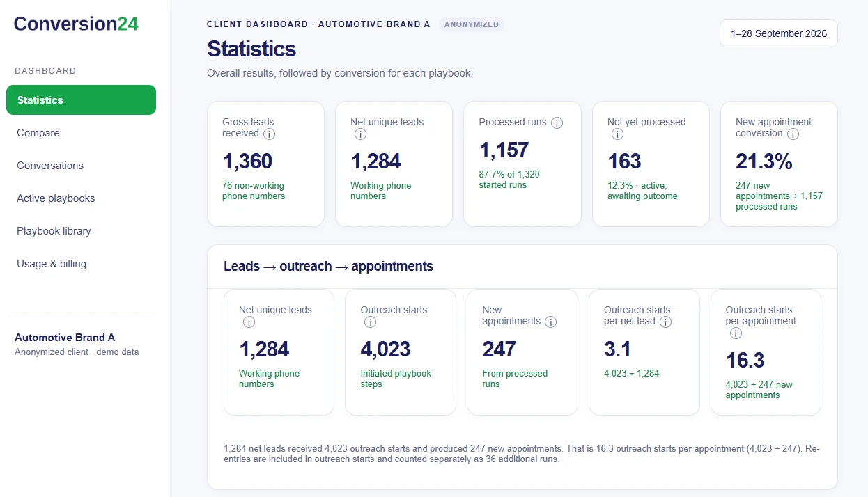The width and height of the screenshot is (868, 497).
Task: Click the ANONYMIZED badge
Action: click(x=472, y=24)
